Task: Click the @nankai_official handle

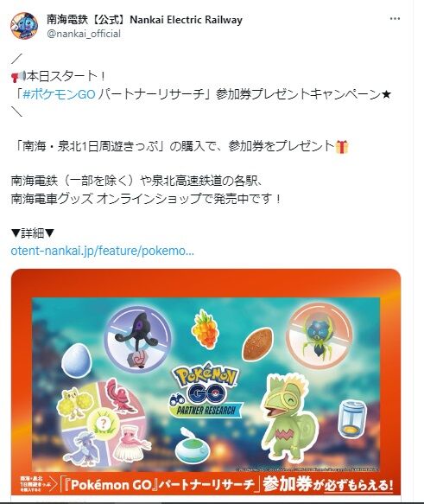Action: tap(84, 34)
